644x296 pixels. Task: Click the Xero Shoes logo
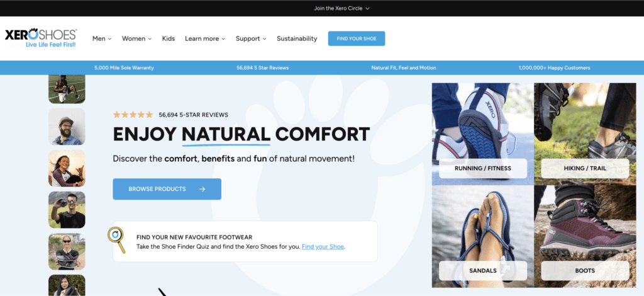[41, 38]
